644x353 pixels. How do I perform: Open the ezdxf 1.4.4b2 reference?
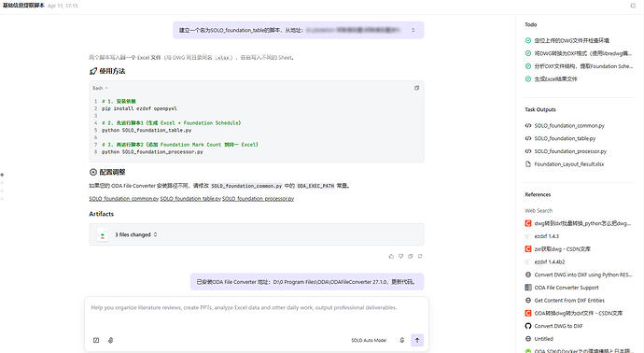click(x=550, y=261)
